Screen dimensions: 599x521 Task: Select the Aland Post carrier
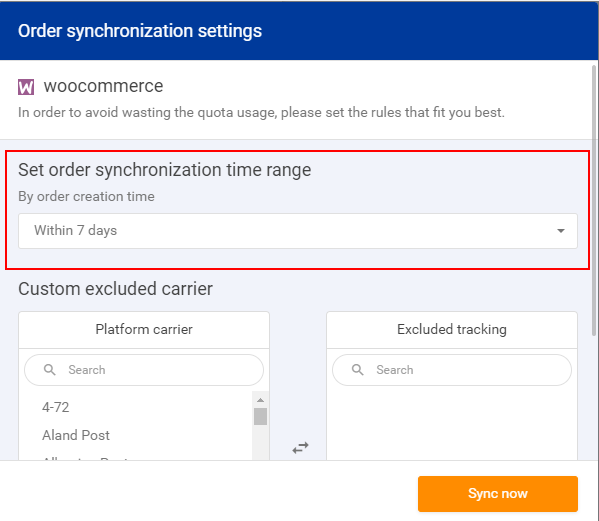(76, 435)
